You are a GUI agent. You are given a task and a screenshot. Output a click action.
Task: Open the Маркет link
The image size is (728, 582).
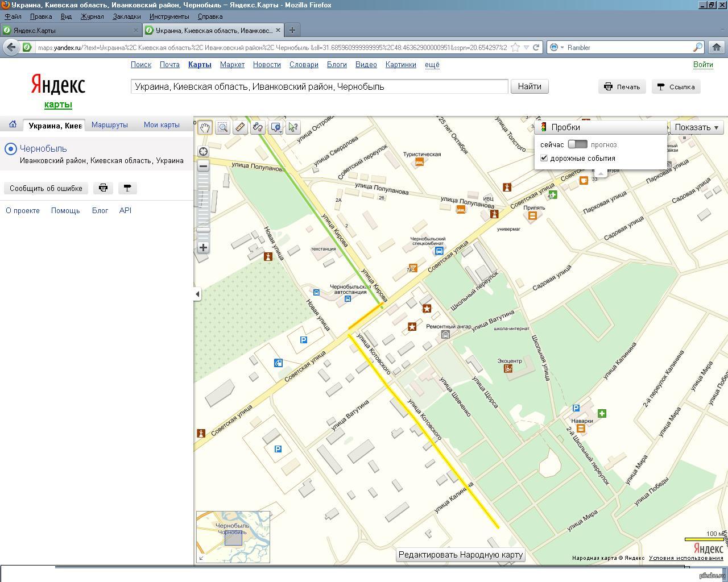[x=232, y=64]
